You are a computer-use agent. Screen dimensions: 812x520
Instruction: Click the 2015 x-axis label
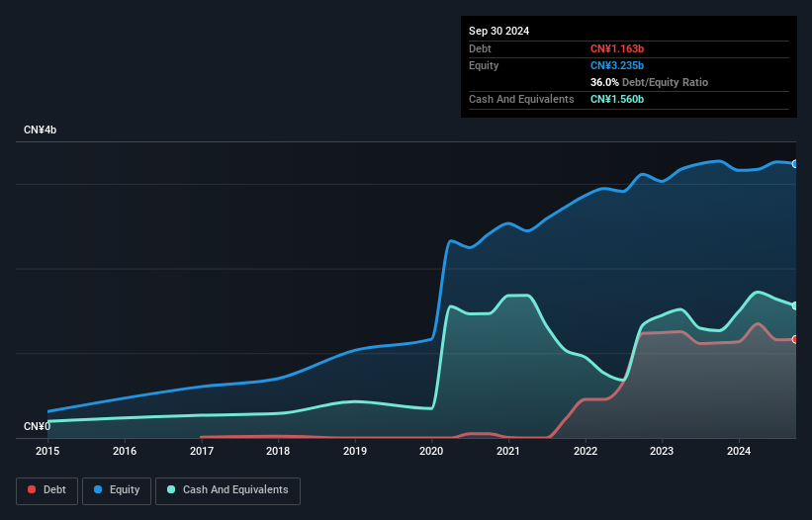(47, 451)
